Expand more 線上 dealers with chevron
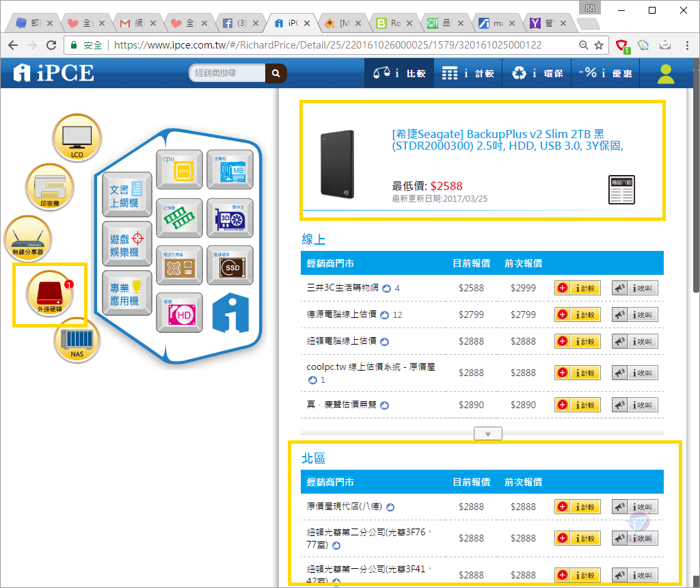This screenshot has height=588, width=700. tap(488, 433)
